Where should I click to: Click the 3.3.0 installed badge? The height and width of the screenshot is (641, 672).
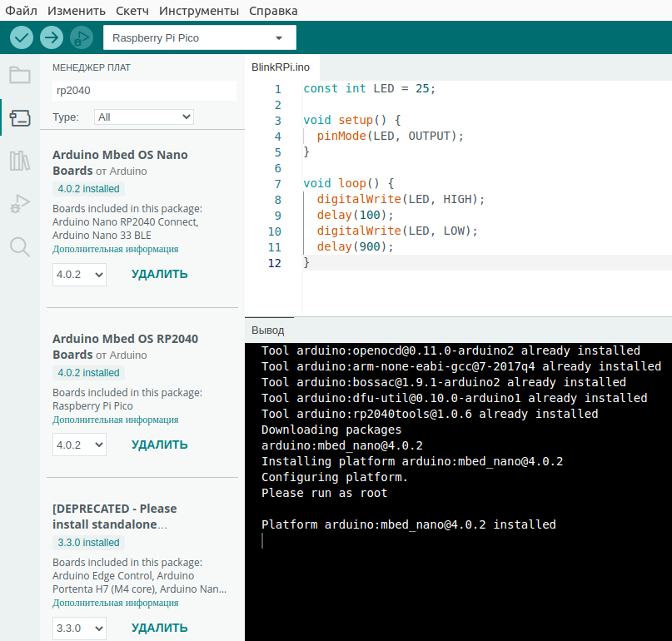(x=89, y=543)
